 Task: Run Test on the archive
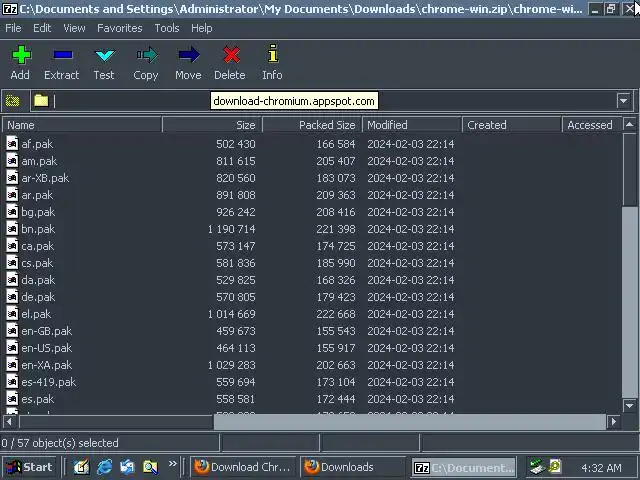[x=104, y=55]
